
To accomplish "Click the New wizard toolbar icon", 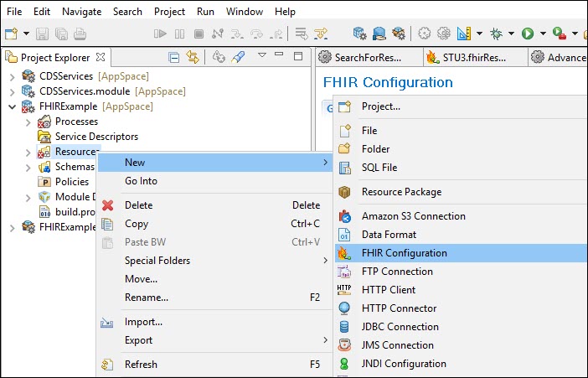I will click(11, 34).
